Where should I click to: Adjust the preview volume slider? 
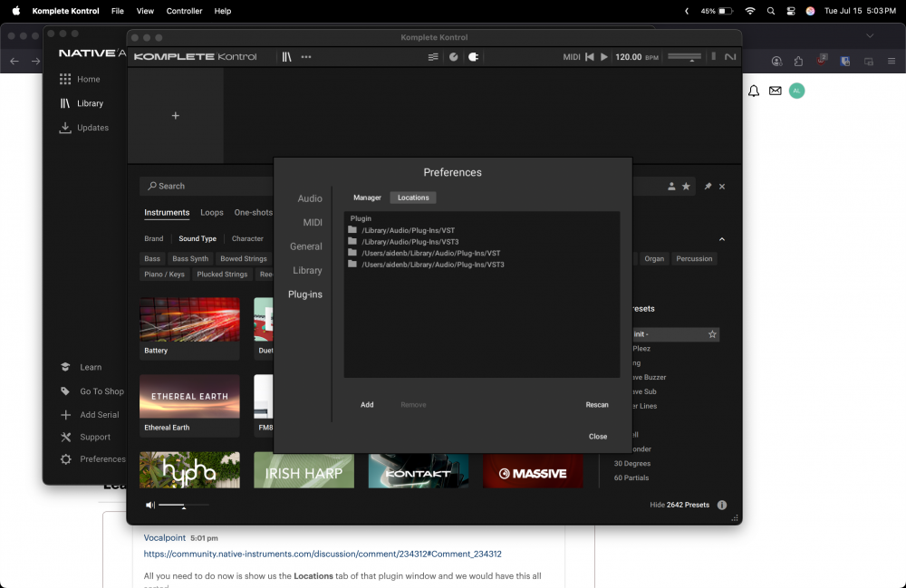183,506
